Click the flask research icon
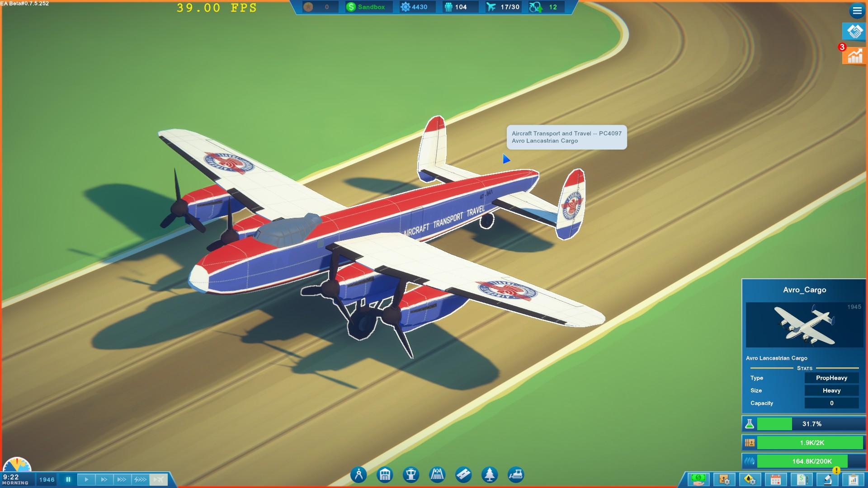 750,424
